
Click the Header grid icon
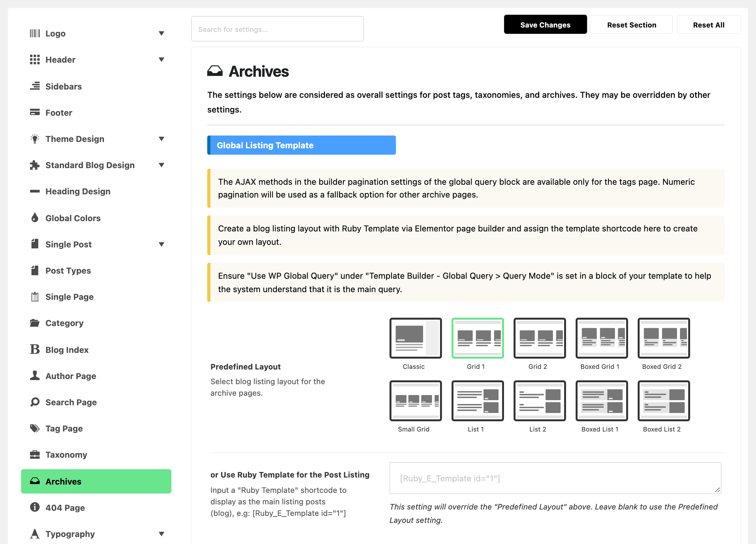point(35,60)
